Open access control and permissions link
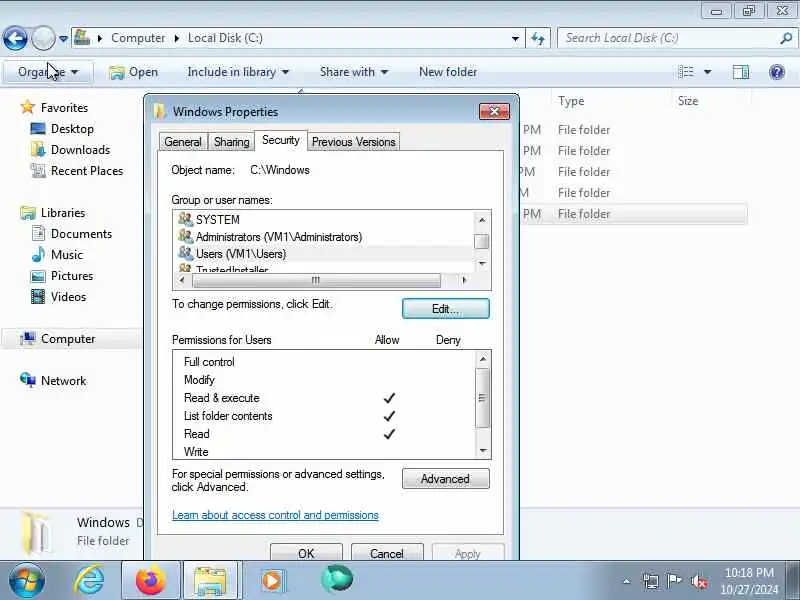800x600 pixels. pyautogui.click(x=275, y=515)
